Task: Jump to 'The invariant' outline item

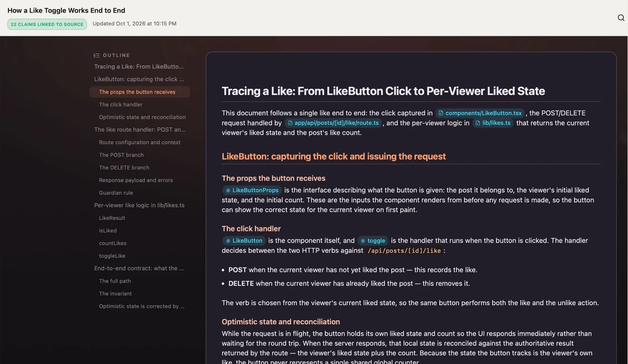Action: point(115,293)
